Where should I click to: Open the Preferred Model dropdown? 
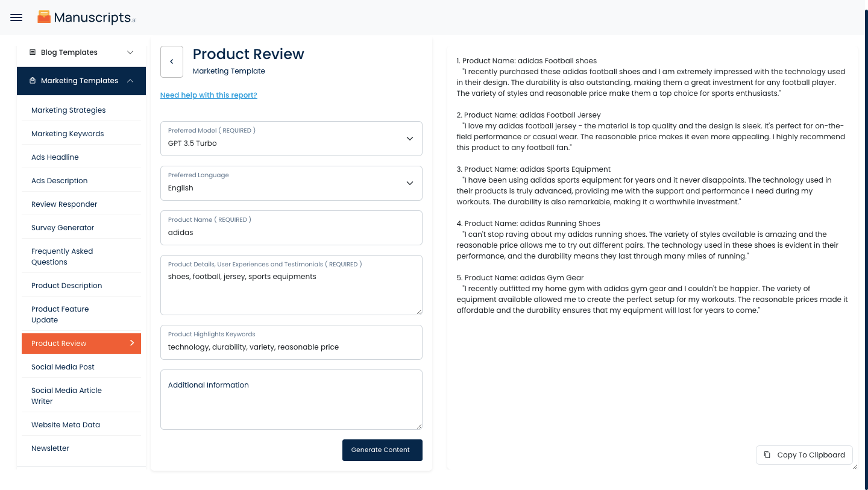tap(291, 139)
